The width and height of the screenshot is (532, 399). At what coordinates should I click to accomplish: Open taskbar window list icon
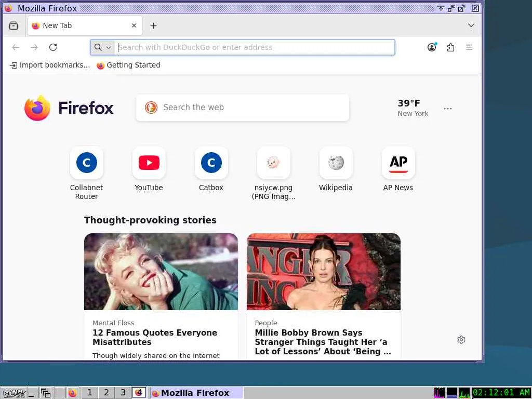pyautogui.click(x=46, y=393)
